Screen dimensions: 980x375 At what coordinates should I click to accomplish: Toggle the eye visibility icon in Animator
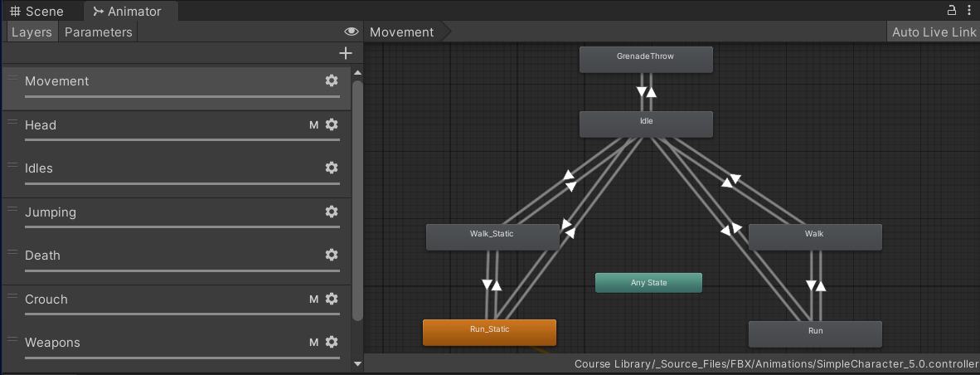tap(352, 32)
